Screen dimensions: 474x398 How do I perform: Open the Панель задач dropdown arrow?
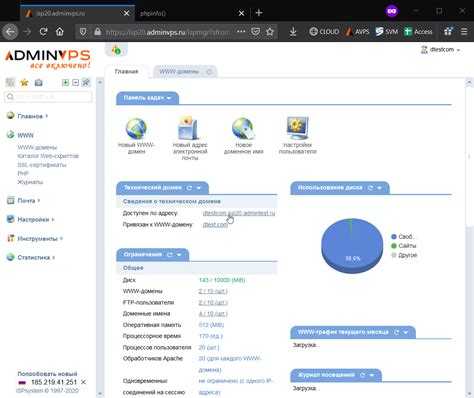169,98
